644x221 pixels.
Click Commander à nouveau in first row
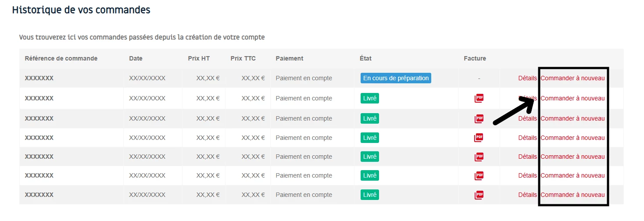pyautogui.click(x=572, y=78)
